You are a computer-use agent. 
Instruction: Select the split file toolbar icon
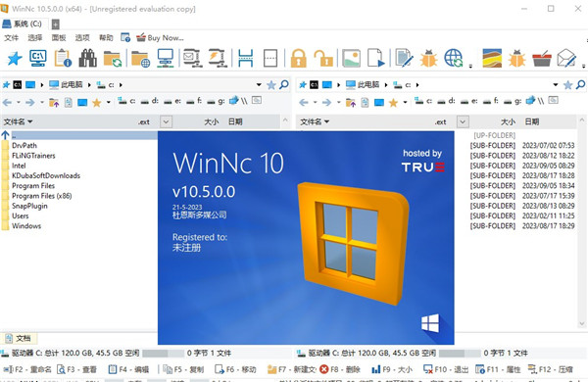click(x=246, y=58)
